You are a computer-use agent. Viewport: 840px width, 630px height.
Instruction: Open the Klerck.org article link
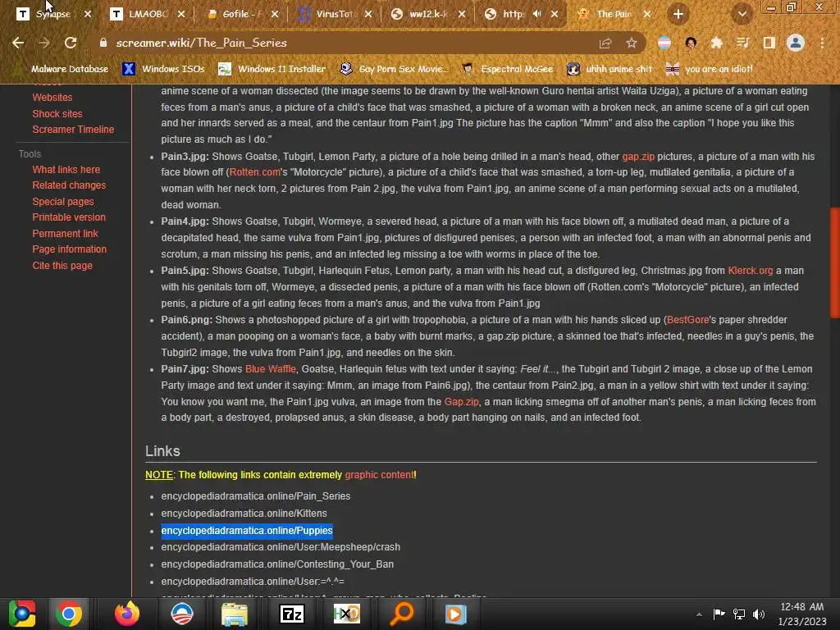[750, 271]
